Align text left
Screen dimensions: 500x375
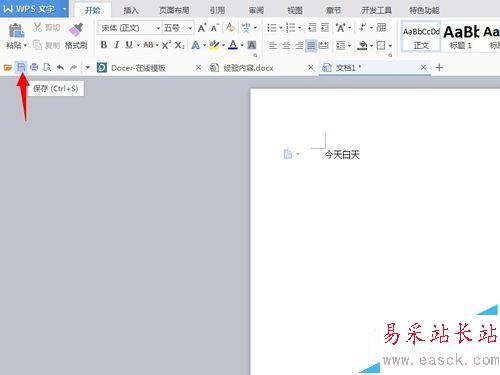click(273, 45)
